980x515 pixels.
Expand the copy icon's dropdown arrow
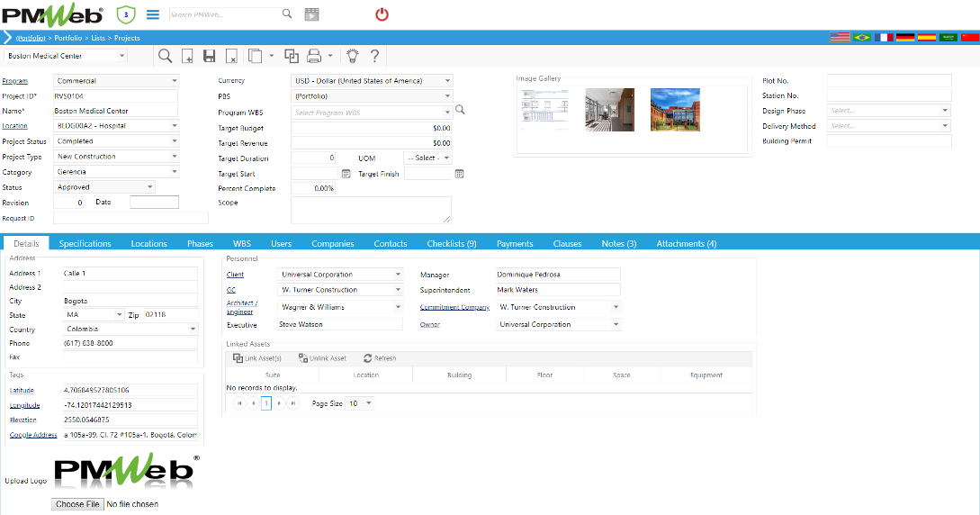(x=271, y=56)
